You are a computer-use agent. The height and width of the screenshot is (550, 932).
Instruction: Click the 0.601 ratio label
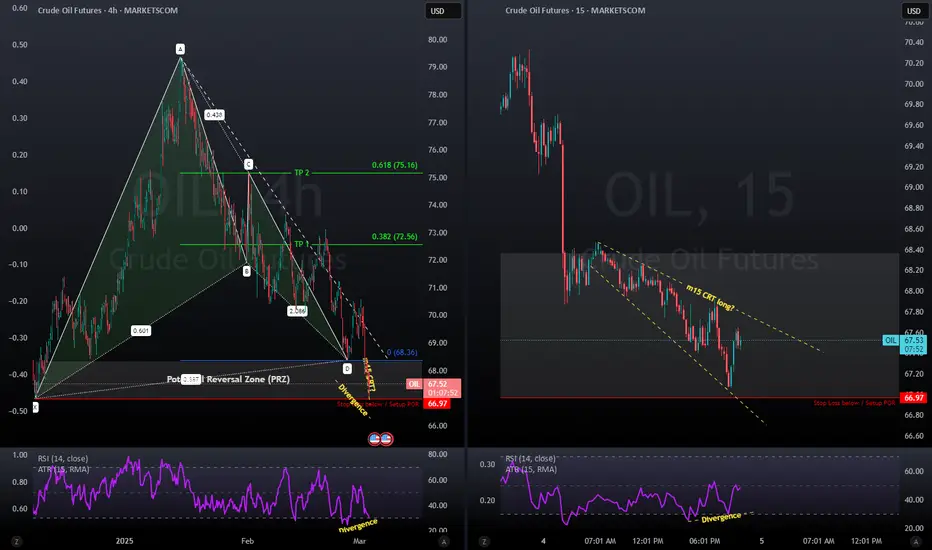point(141,331)
